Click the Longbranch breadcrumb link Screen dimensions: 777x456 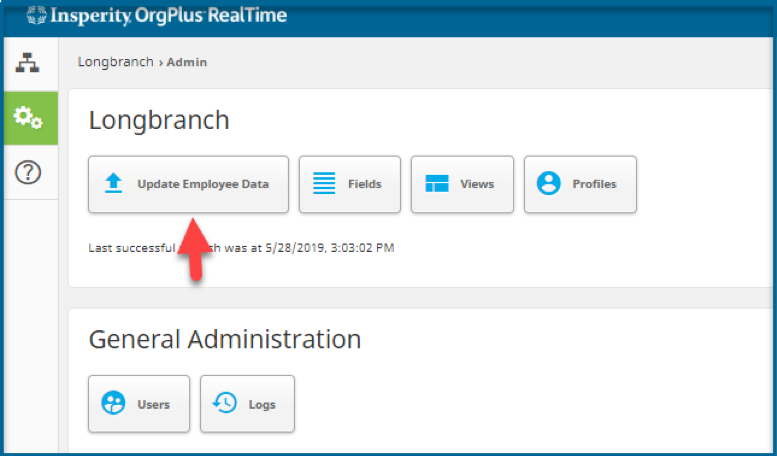click(x=115, y=62)
